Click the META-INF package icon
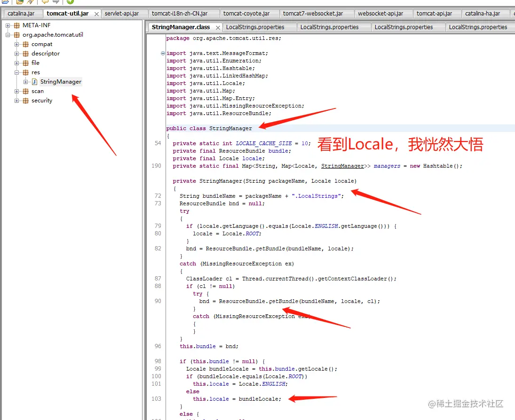The image size is (515, 420). pos(17,25)
